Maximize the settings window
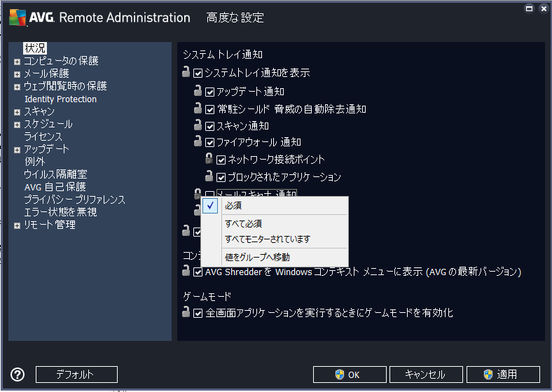552x392 pixels. 529,8
